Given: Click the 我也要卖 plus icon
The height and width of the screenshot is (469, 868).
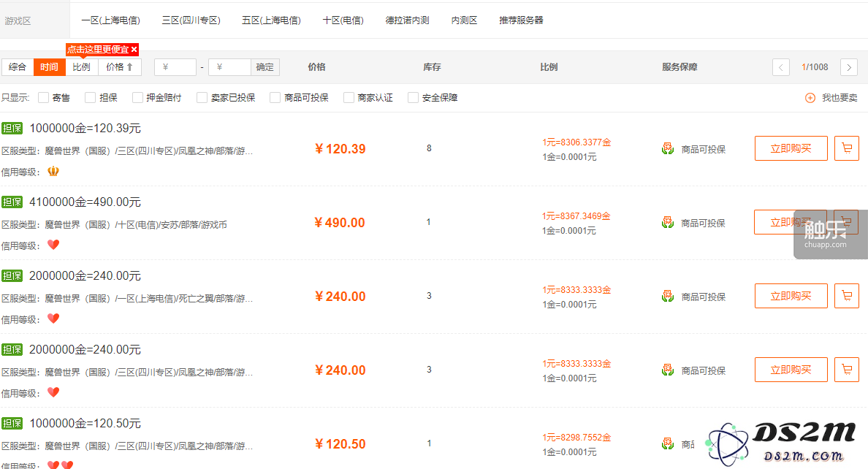Looking at the screenshot, I should pyautogui.click(x=810, y=97).
